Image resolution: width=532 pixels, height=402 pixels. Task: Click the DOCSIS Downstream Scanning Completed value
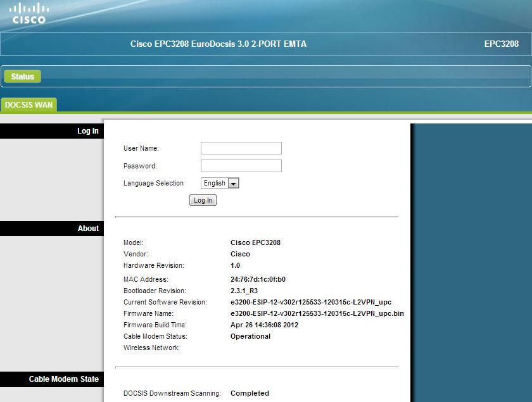click(x=250, y=393)
